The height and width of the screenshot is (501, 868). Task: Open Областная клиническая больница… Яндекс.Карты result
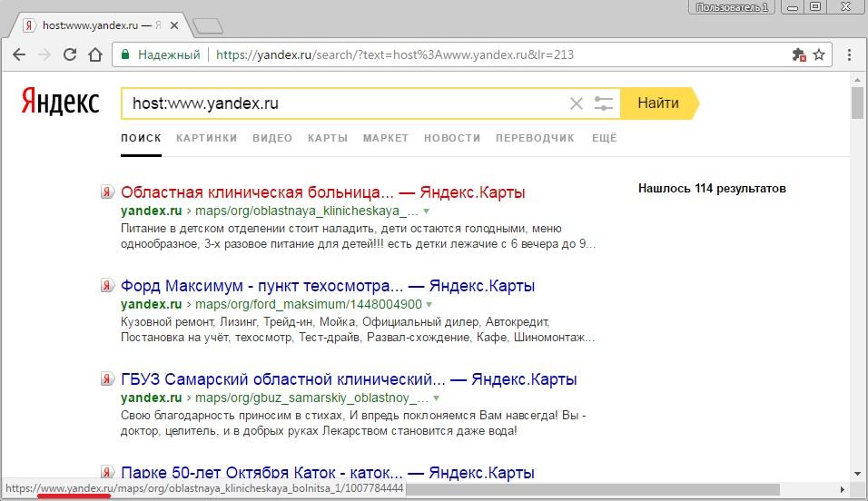click(322, 192)
